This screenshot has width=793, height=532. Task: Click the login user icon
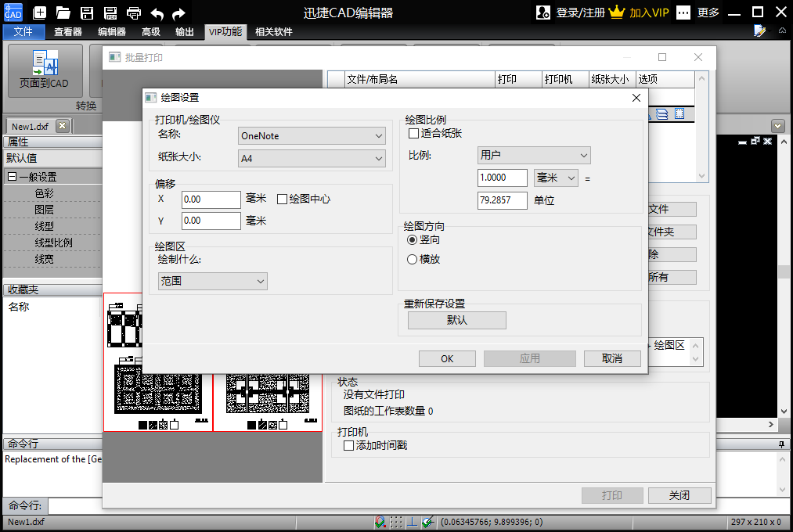[x=543, y=13]
